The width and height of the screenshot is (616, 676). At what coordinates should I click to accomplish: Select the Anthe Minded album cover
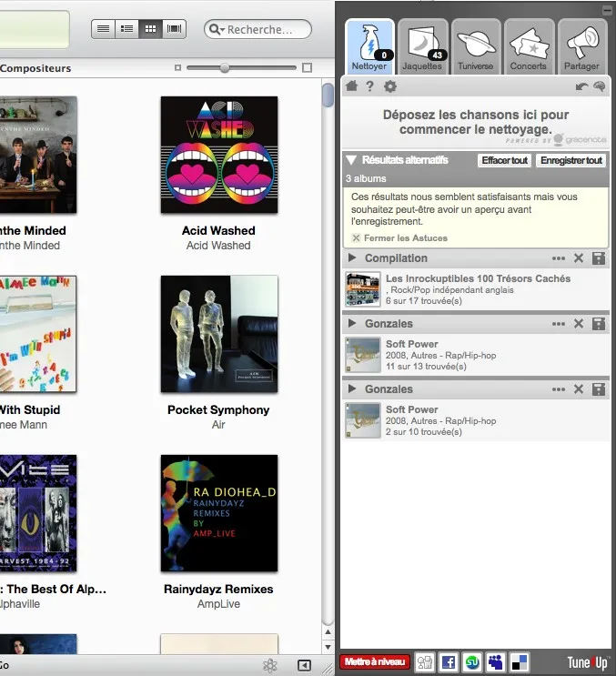[x=38, y=155]
